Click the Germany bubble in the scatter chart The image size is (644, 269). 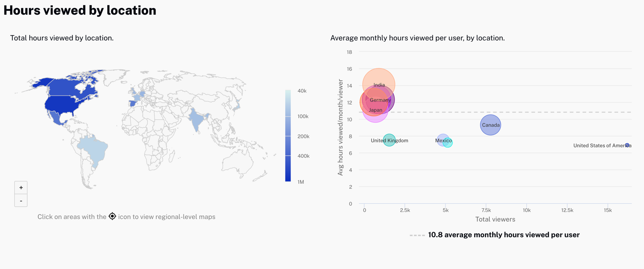[380, 100]
